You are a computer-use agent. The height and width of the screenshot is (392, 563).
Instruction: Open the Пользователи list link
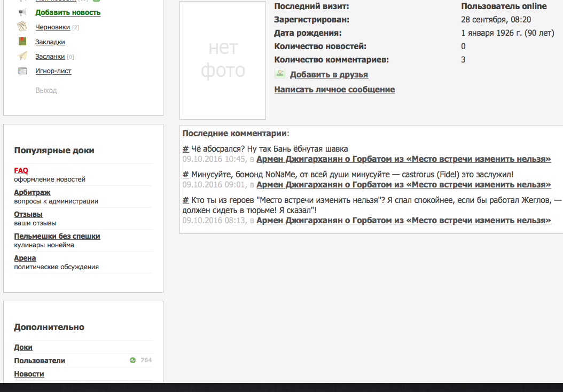(x=40, y=360)
